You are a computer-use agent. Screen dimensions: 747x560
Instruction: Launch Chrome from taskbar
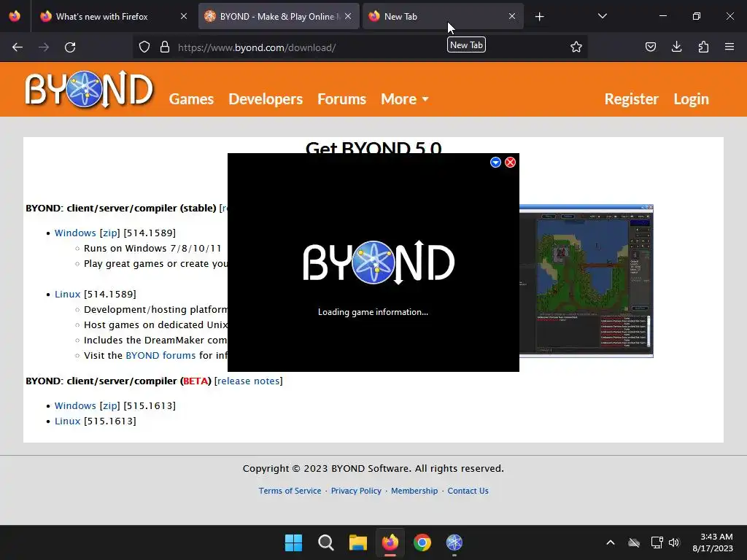pos(422,542)
